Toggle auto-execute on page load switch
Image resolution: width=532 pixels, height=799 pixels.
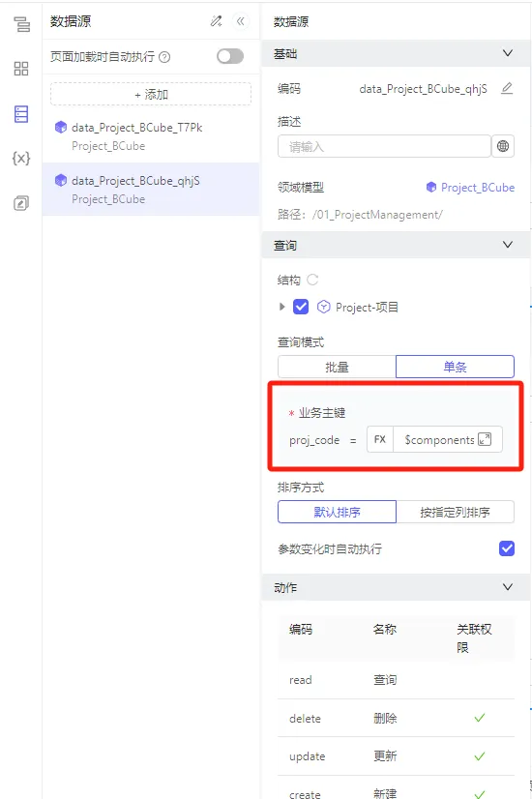pyautogui.click(x=230, y=56)
